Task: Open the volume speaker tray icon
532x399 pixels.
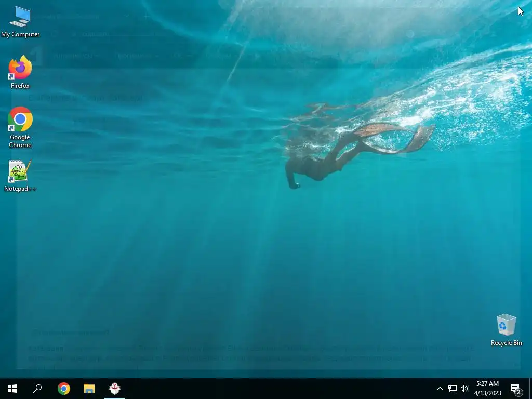Action: (464, 389)
